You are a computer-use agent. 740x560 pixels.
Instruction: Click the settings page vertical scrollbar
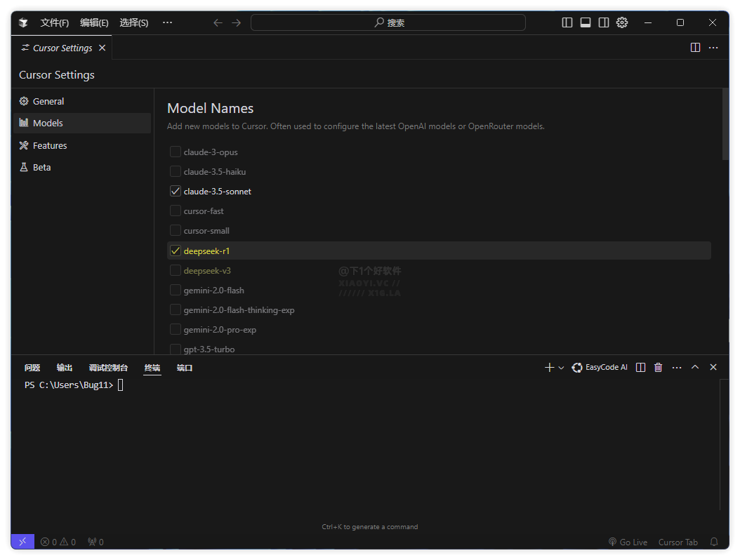(725, 125)
